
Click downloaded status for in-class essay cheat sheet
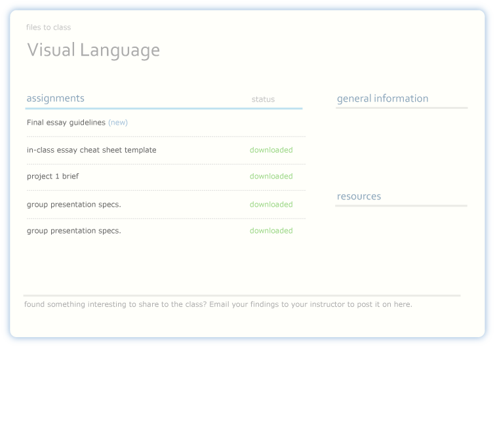[x=271, y=150]
